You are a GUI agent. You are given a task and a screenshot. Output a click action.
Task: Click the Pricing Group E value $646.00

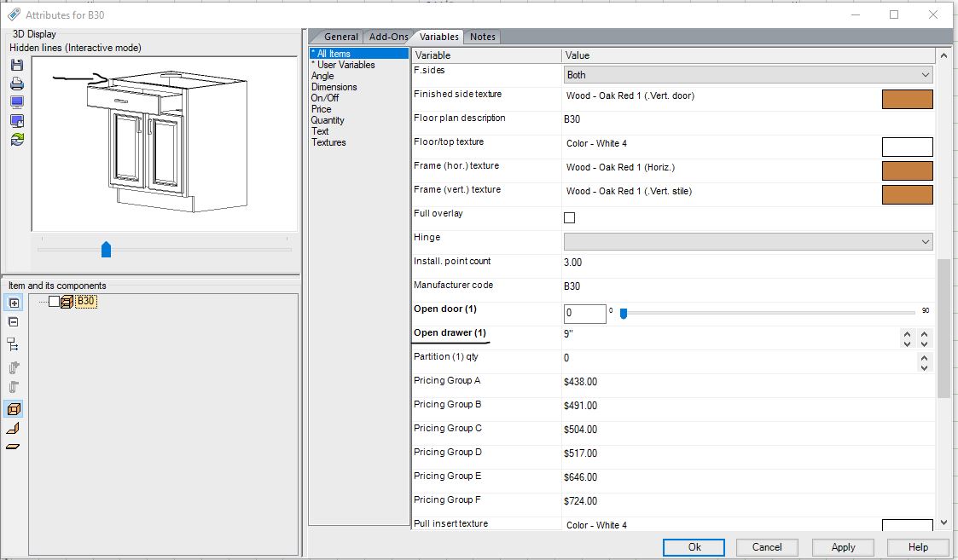(580, 477)
